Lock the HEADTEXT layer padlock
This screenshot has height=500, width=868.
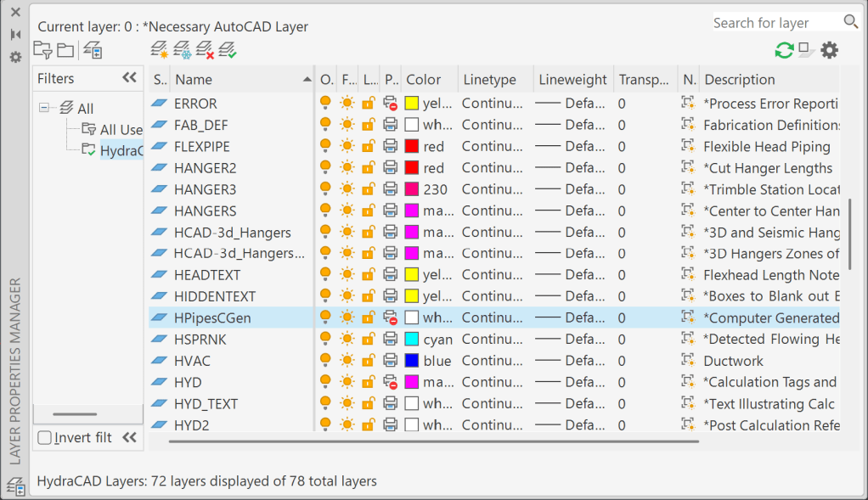[368, 274]
